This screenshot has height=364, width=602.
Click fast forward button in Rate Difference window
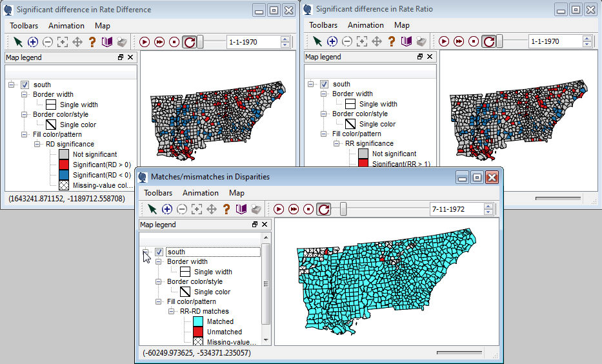pyautogui.click(x=159, y=42)
